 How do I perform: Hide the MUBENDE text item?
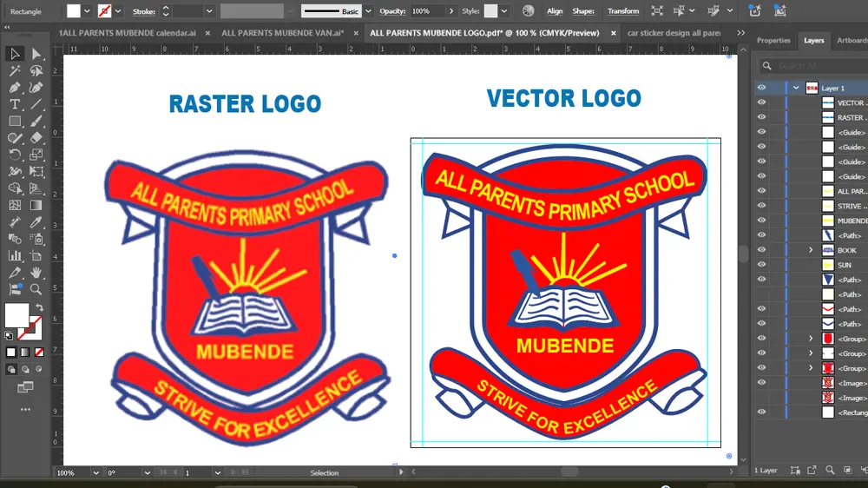tap(762, 221)
